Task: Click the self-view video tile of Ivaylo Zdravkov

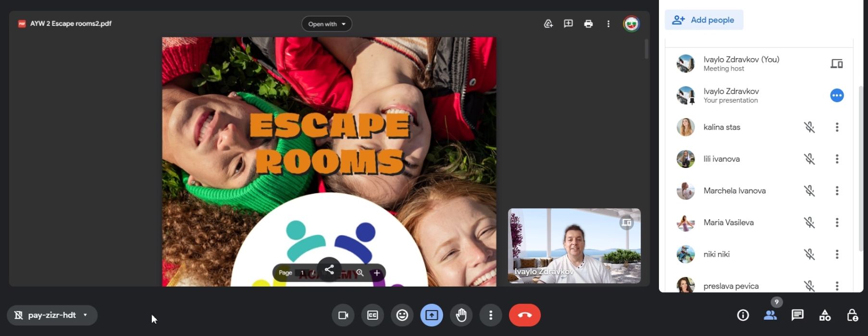Action: [x=574, y=246]
